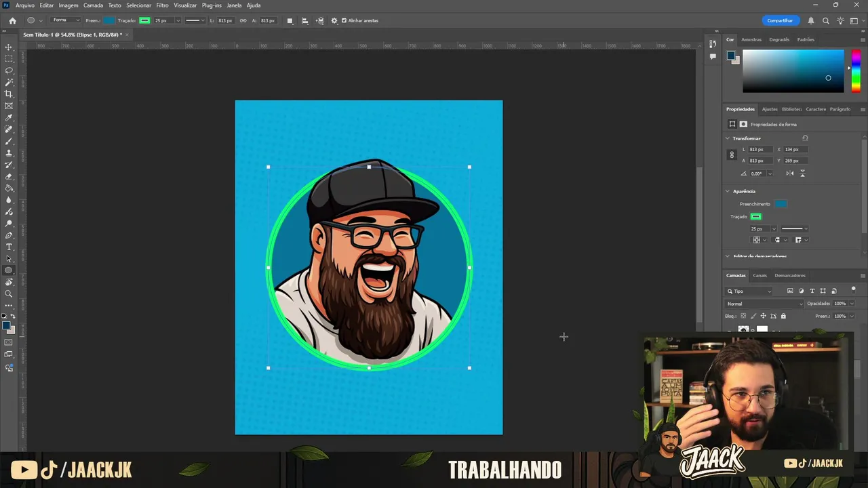Open Traçado stroke swatch in Properties

pos(756,217)
